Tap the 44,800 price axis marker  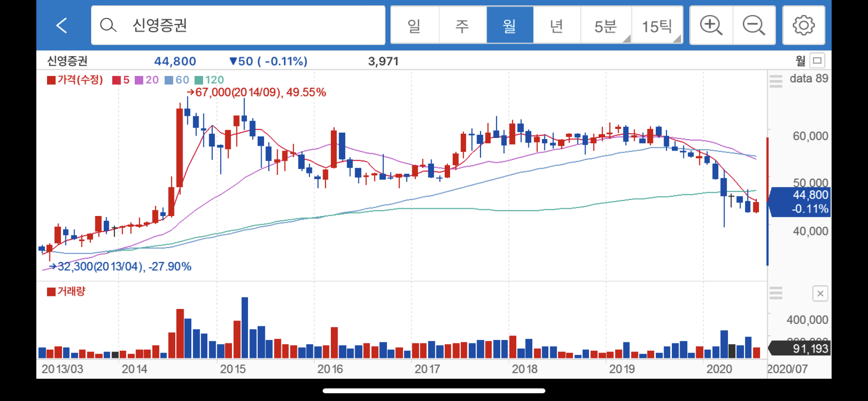click(x=801, y=202)
